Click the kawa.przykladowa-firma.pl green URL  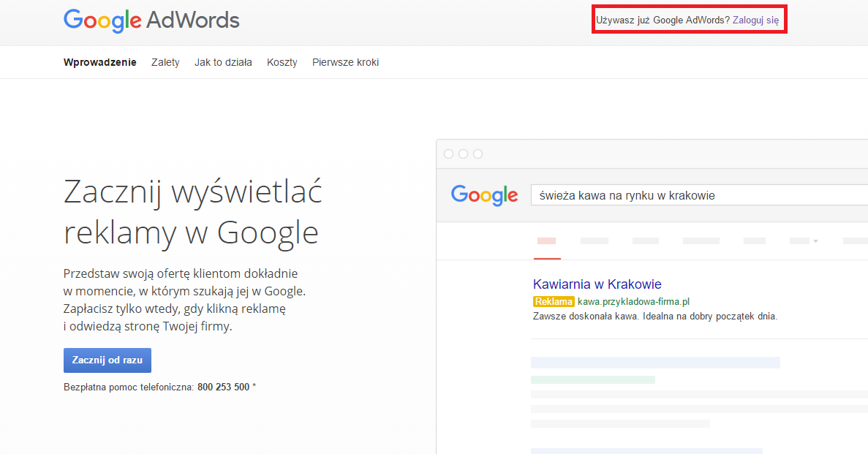click(633, 302)
